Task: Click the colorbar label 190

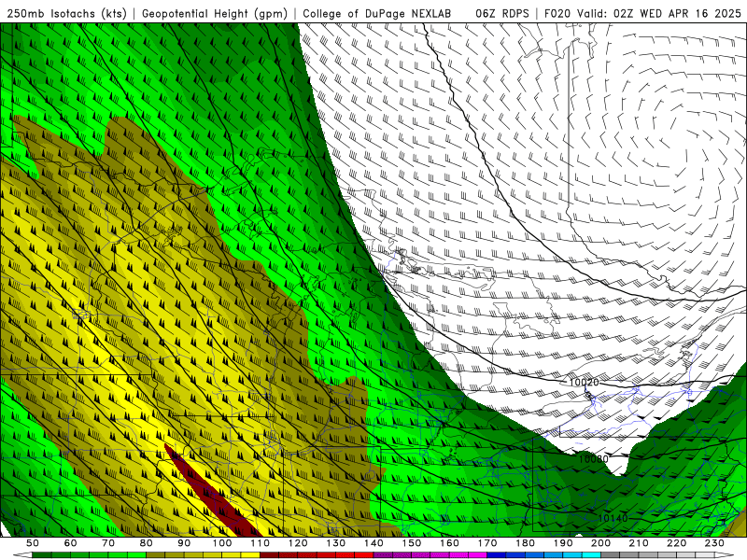Action: pos(564,543)
